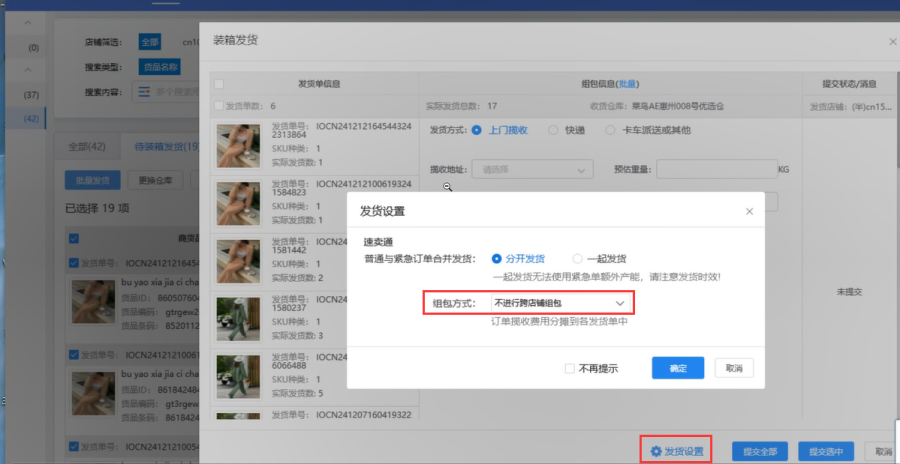The image size is (900, 464).
Task: Click 已选择 19 项 label
Action: (x=97, y=208)
